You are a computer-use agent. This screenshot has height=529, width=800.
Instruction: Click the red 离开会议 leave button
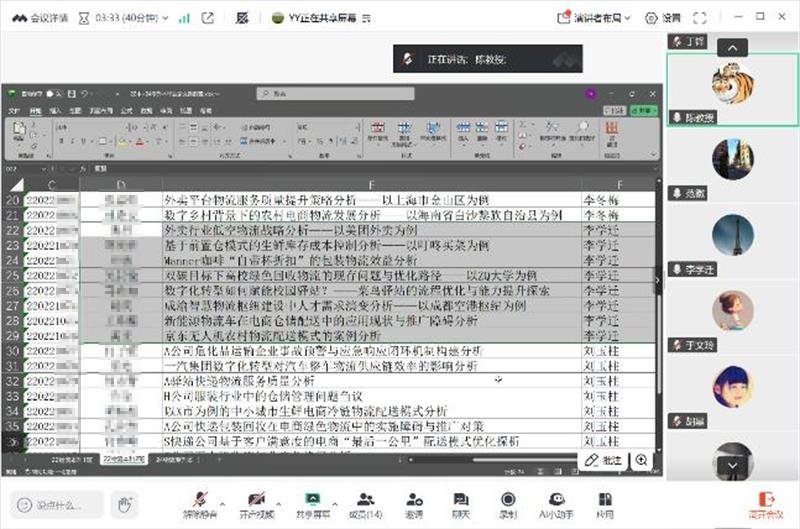(765, 502)
